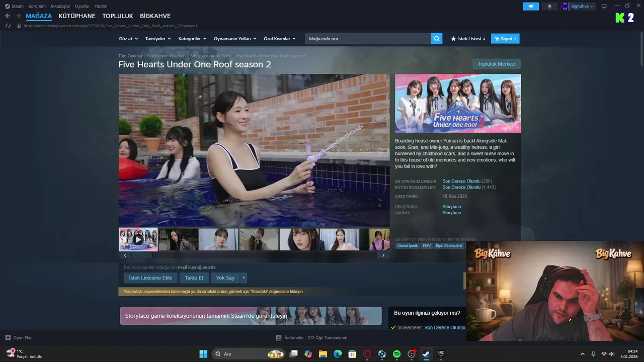644x362 pixels.
Task: Click the Oyun Ekle plus icon
Action: (x=8, y=338)
